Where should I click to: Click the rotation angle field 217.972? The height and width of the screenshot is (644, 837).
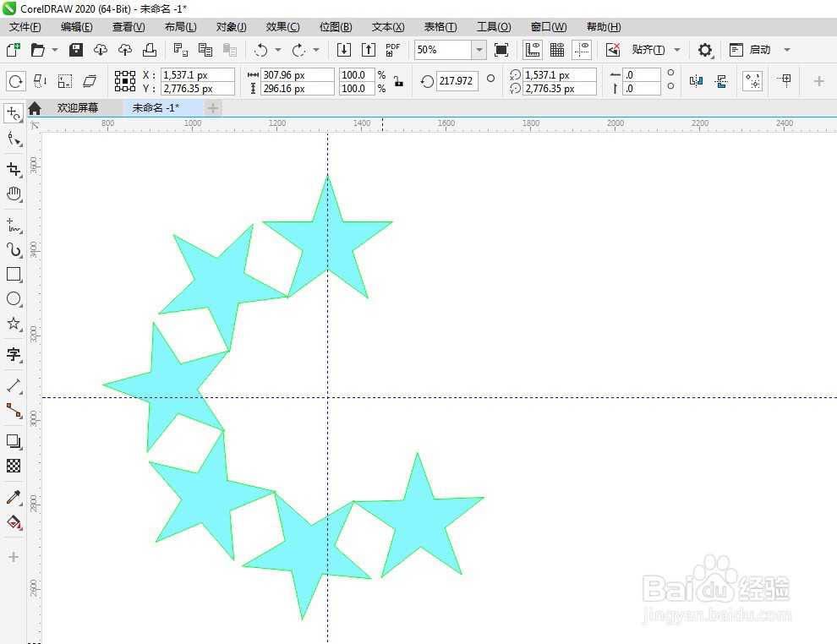(x=457, y=81)
